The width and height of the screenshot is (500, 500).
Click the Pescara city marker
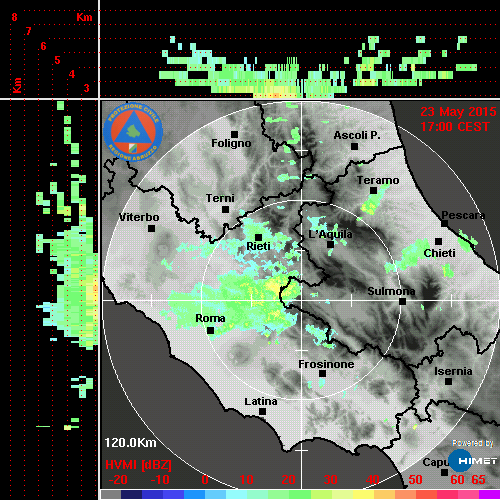point(445,223)
